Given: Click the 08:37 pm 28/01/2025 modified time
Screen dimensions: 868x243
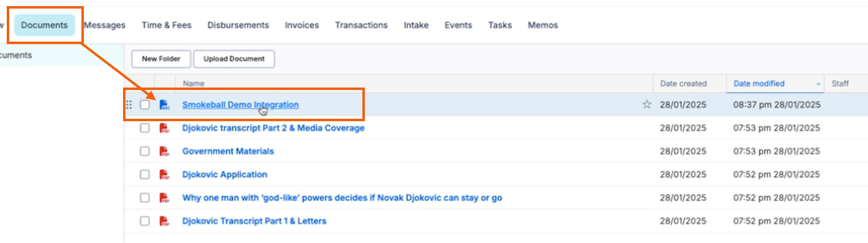Looking at the screenshot, I should tap(777, 105).
